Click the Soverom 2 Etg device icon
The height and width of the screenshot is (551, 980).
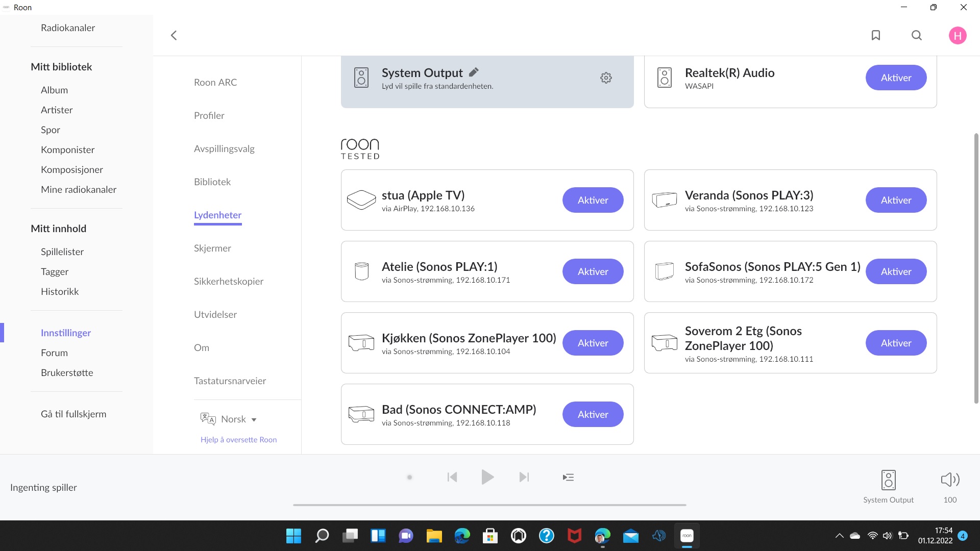coord(665,343)
